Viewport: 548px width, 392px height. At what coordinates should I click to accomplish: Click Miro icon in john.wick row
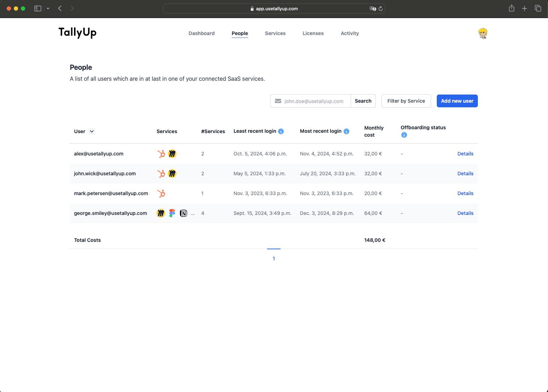coord(172,174)
